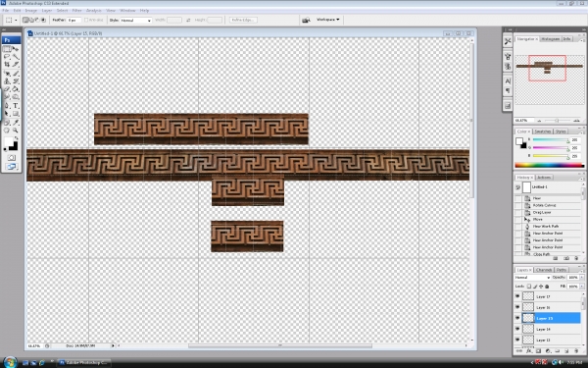
Task: Open the Character panel dock icon
Action: [508, 80]
